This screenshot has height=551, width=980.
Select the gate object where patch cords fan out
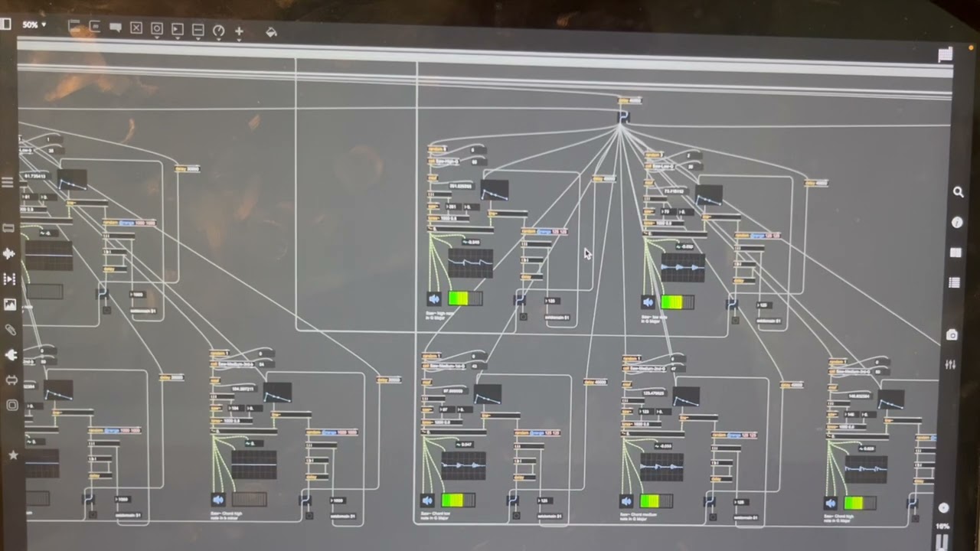623,116
